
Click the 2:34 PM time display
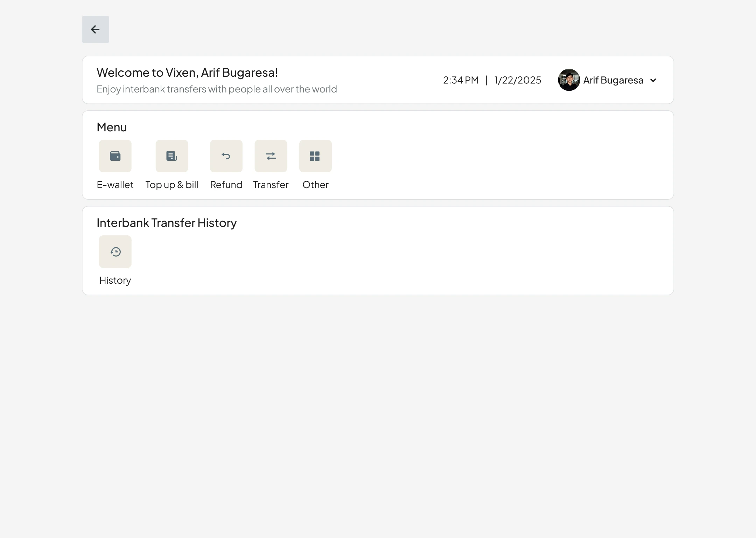tap(461, 80)
